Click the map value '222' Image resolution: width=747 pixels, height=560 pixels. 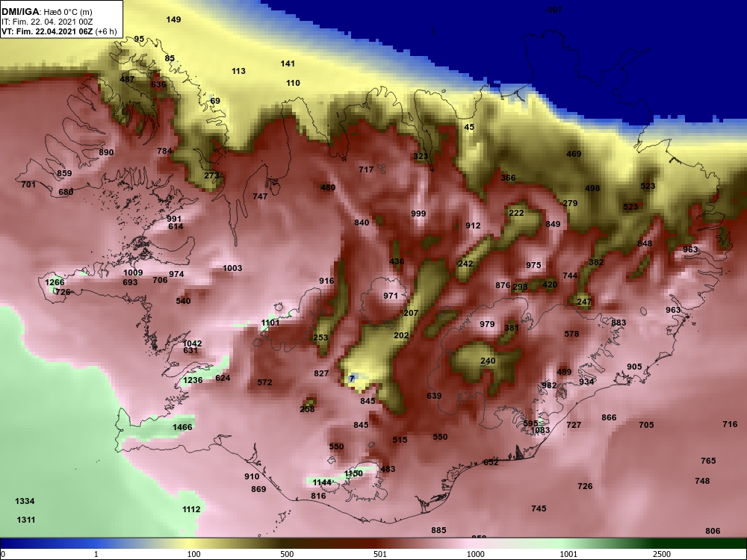click(x=516, y=214)
